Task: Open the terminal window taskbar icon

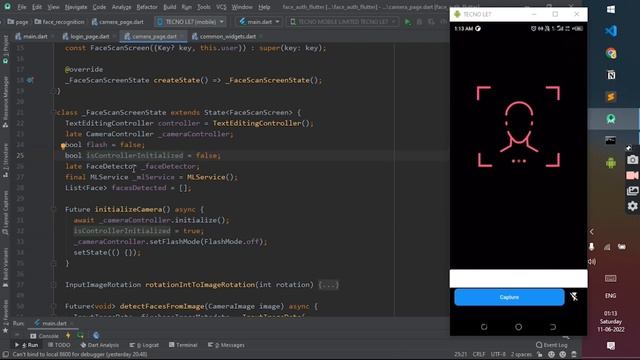Action: (611, 141)
